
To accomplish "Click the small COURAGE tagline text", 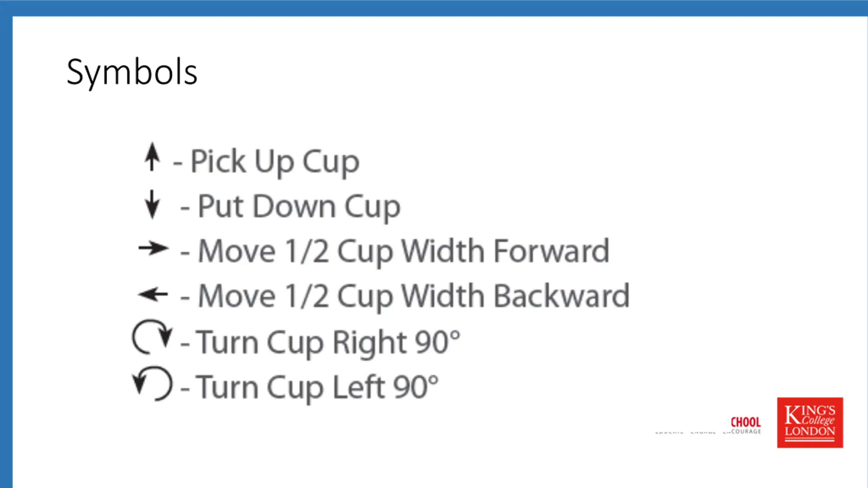I will click(x=746, y=431).
